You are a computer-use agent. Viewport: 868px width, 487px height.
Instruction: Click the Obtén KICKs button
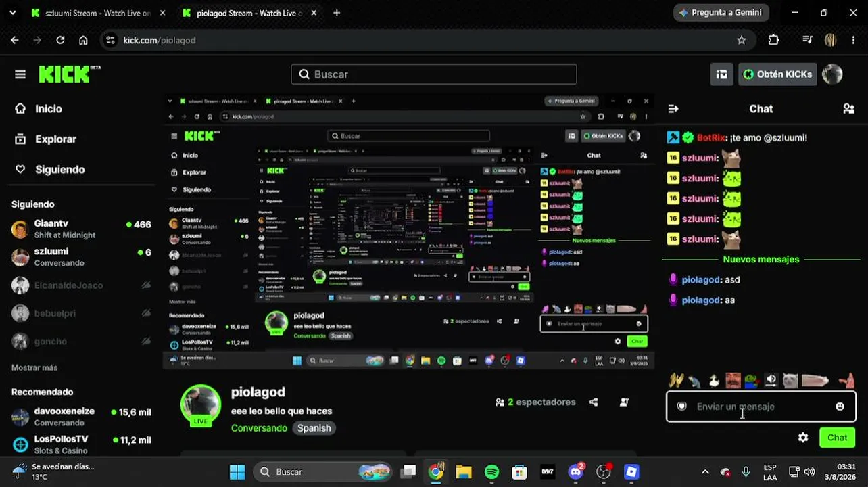pos(777,74)
